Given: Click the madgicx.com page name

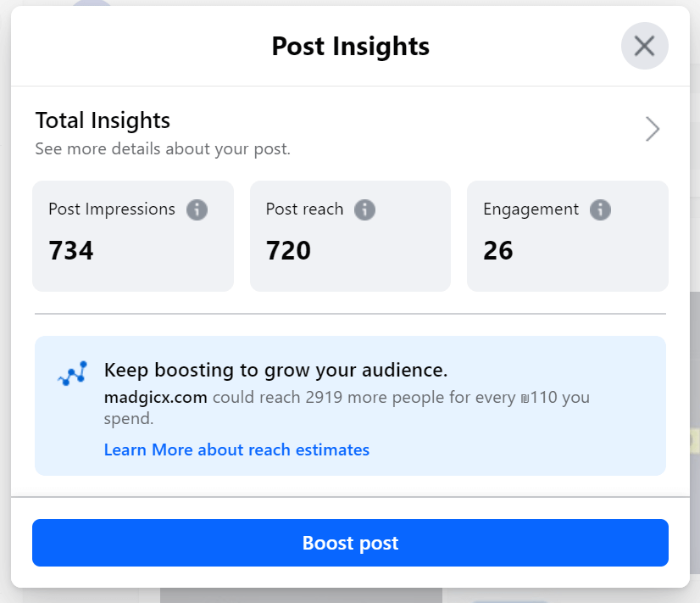Looking at the screenshot, I should pos(155,397).
